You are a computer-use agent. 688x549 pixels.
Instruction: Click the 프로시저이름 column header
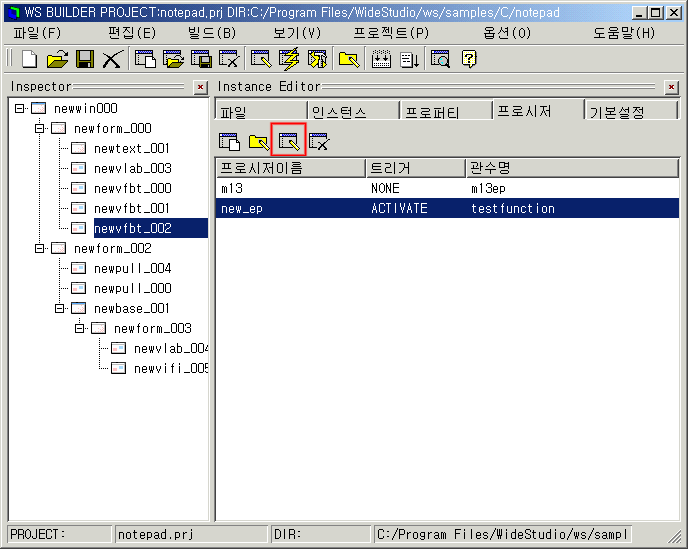pyautogui.click(x=291, y=168)
